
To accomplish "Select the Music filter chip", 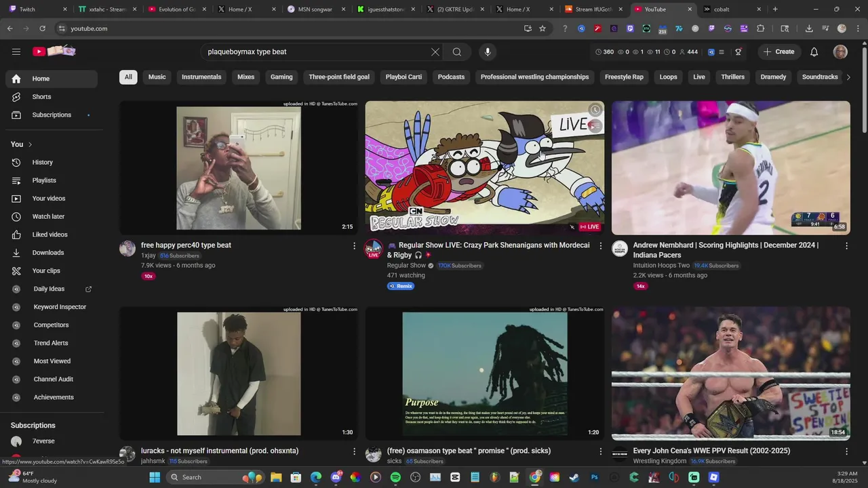I will [x=157, y=77].
